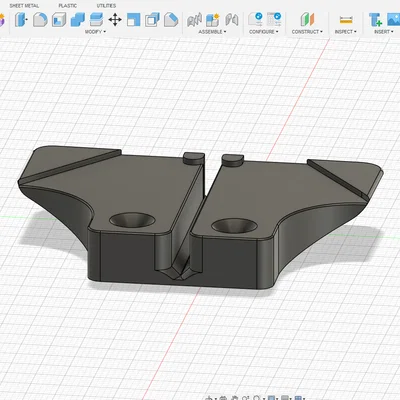The height and width of the screenshot is (400, 400).
Task: Open the MODIFY dropdown menu
Action: pos(95,32)
